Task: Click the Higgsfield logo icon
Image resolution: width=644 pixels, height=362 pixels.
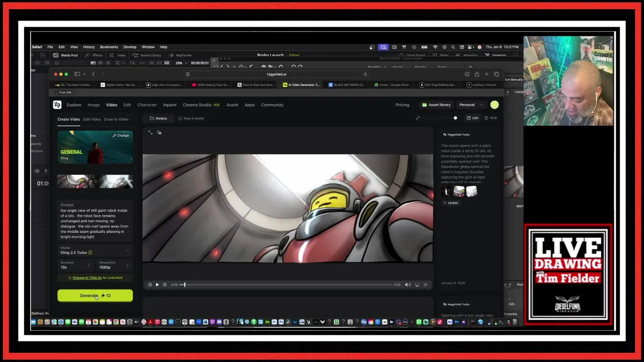Action: 57,105
